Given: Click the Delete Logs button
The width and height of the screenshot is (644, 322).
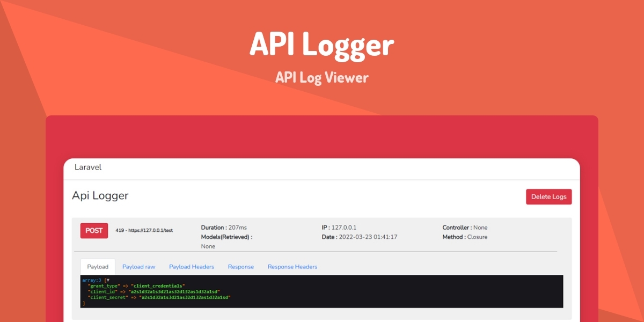Looking at the screenshot, I should pyautogui.click(x=548, y=196).
